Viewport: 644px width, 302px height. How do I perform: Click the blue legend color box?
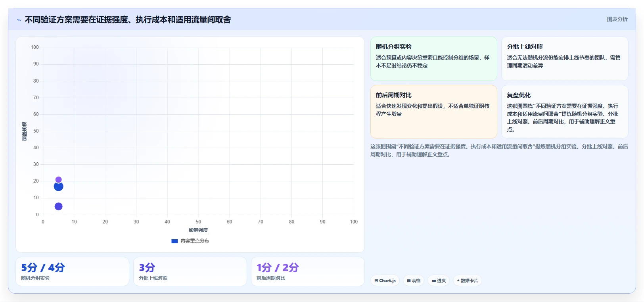click(174, 241)
